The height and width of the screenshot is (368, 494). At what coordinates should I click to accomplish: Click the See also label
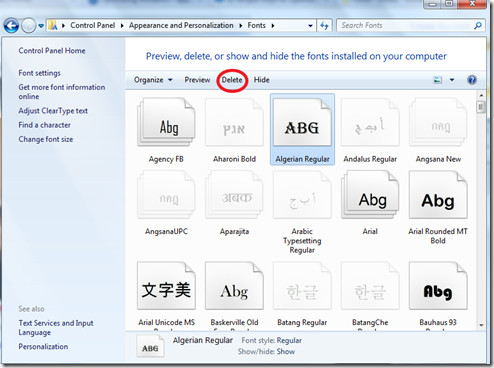click(x=31, y=309)
